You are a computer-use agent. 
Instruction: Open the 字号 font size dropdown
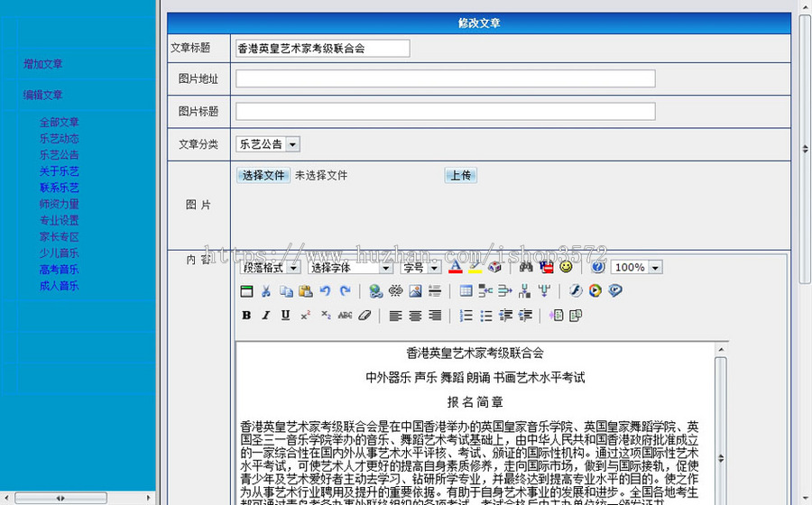point(420,268)
